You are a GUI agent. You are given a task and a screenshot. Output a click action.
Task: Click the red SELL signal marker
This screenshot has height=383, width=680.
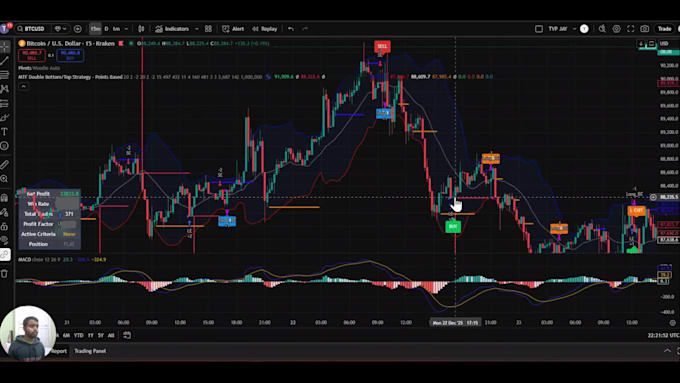382,46
